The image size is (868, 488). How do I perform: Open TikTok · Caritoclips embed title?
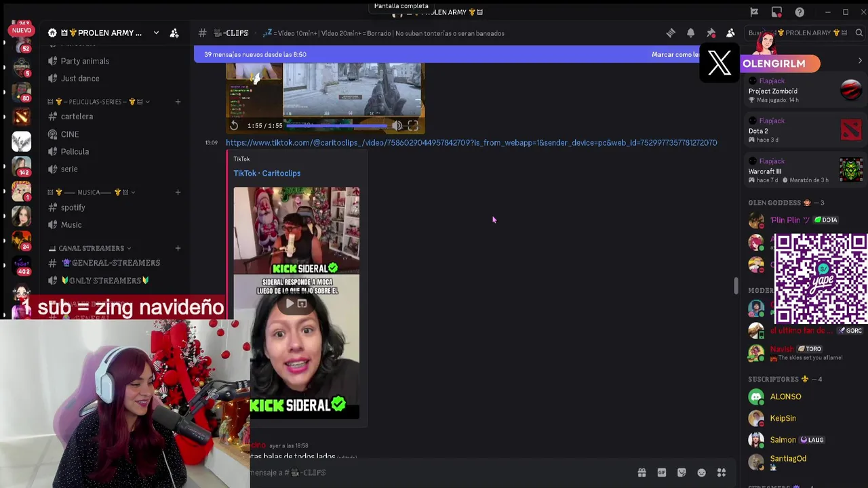click(267, 173)
